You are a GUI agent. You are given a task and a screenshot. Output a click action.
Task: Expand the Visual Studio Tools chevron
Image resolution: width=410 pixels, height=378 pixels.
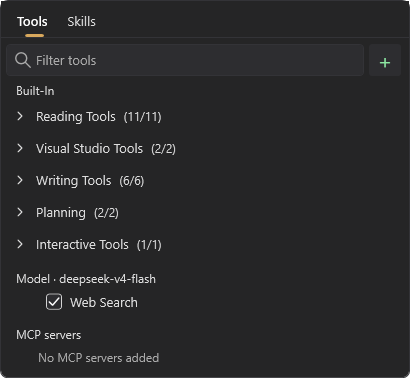(20, 148)
